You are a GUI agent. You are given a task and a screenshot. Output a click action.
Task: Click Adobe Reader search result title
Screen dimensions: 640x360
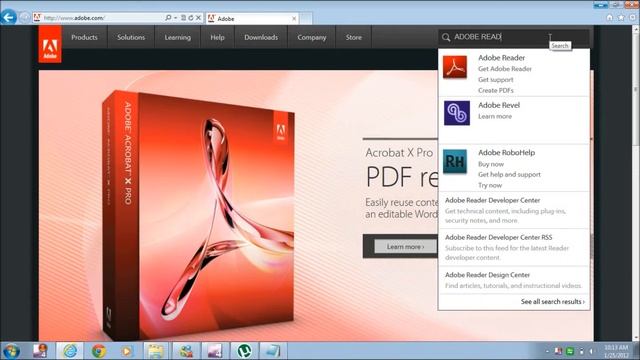click(x=501, y=58)
